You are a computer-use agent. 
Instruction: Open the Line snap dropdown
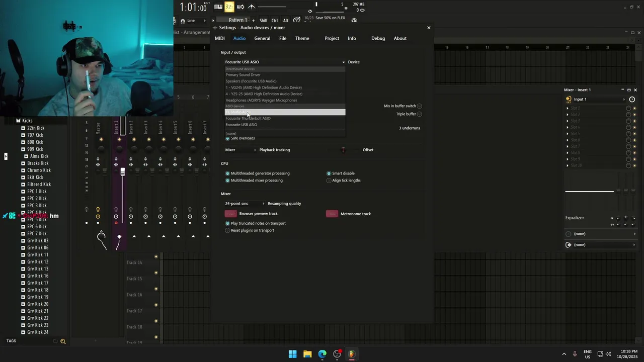pos(197,21)
